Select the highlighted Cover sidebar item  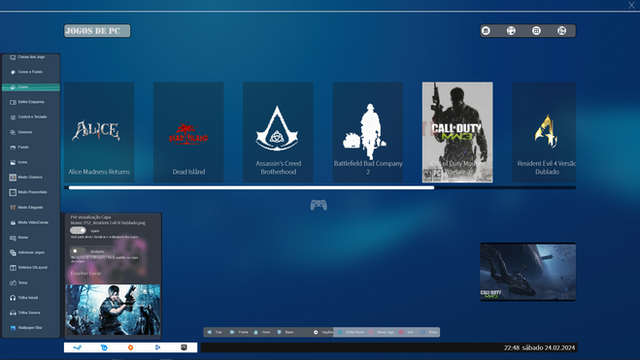coord(31,87)
